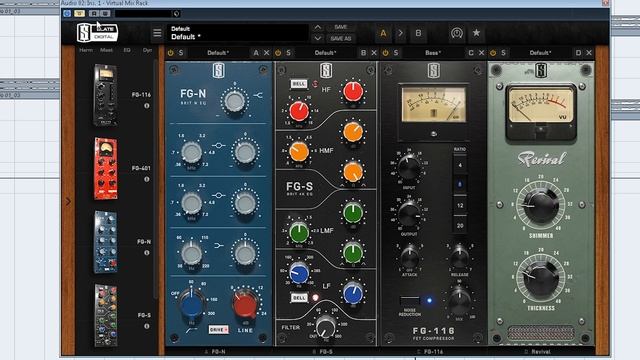Click host Read automation R button
The image size is (640, 360).
coord(94,13)
